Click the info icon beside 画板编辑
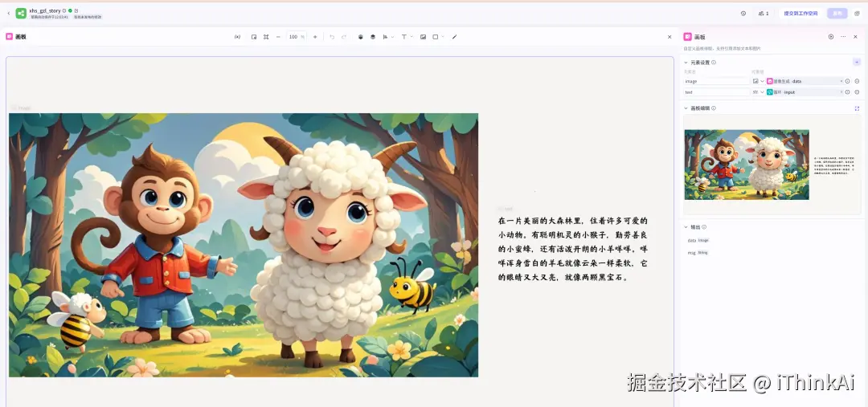868x407 pixels. 714,108
